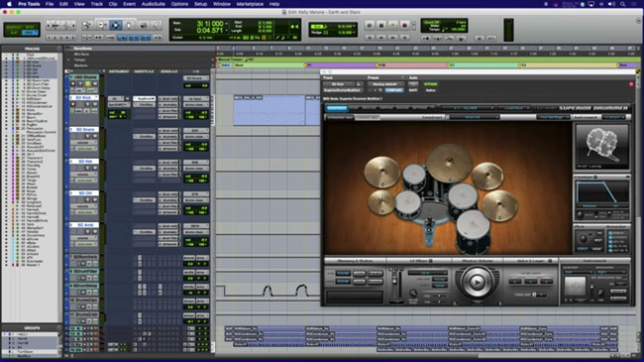The image size is (644, 362).
Task: Toggle solo on the vSD Drums track
Action: tap(87, 84)
